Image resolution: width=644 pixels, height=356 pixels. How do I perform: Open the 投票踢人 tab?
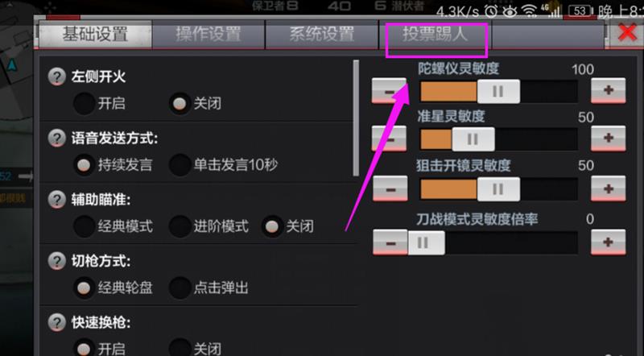pyautogui.click(x=435, y=34)
